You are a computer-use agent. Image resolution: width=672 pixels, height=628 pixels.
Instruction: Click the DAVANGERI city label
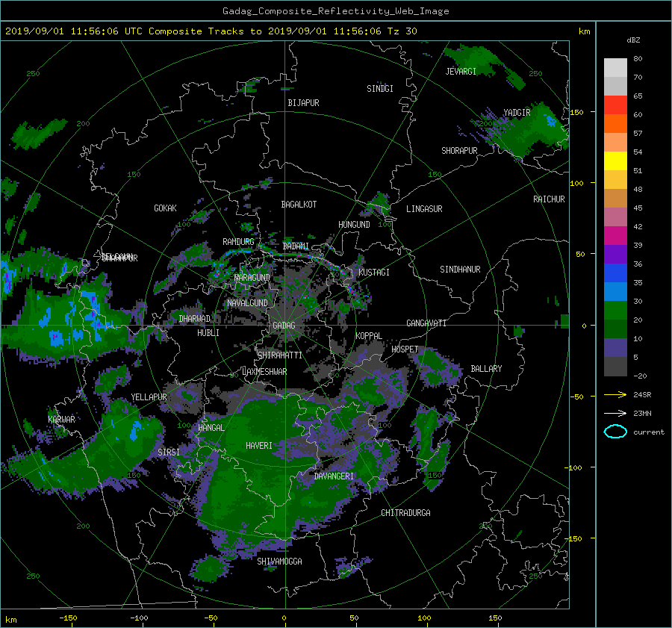(x=334, y=476)
